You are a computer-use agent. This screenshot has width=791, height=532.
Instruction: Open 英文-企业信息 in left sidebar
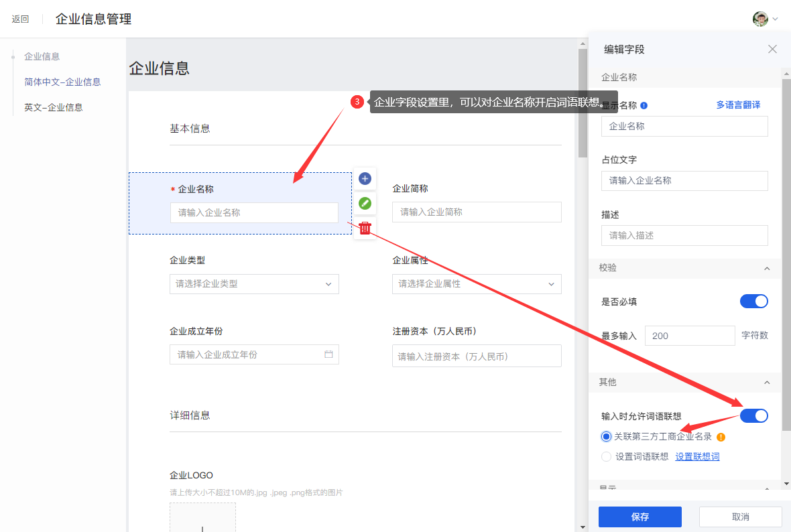pos(54,107)
